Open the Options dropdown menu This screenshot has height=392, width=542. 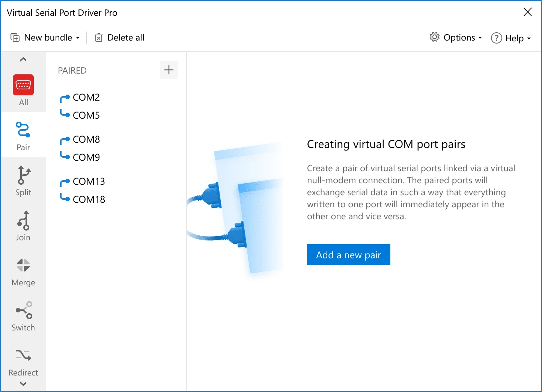(456, 38)
